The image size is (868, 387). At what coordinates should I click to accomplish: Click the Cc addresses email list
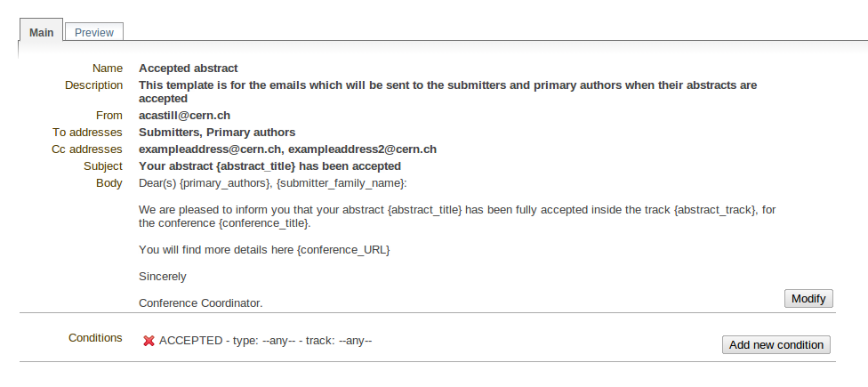pyautogui.click(x=287, y=149)
